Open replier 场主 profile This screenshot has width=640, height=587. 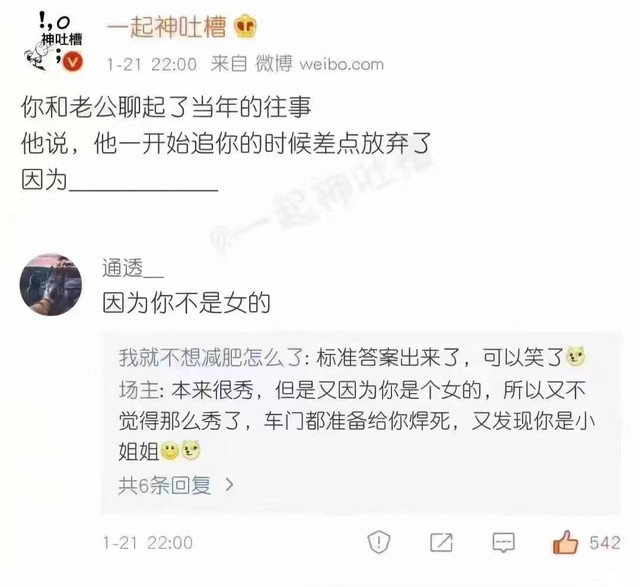click(139, 390)
